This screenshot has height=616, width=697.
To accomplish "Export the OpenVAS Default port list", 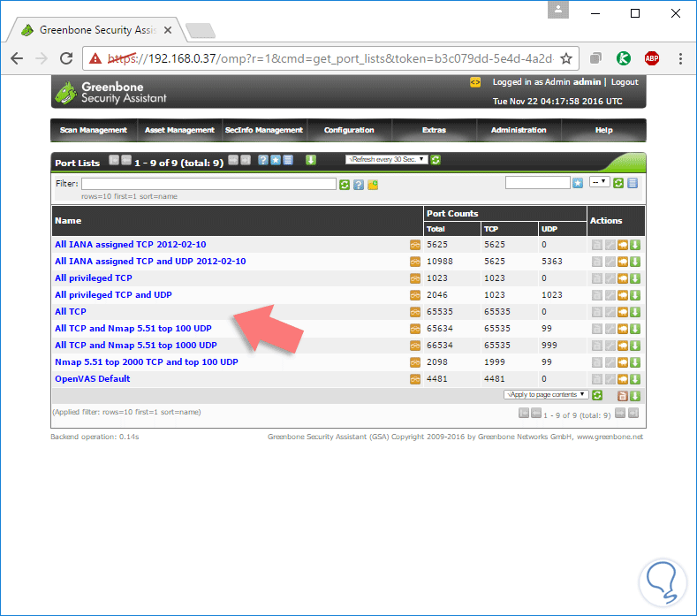I will tap(635, 379).
